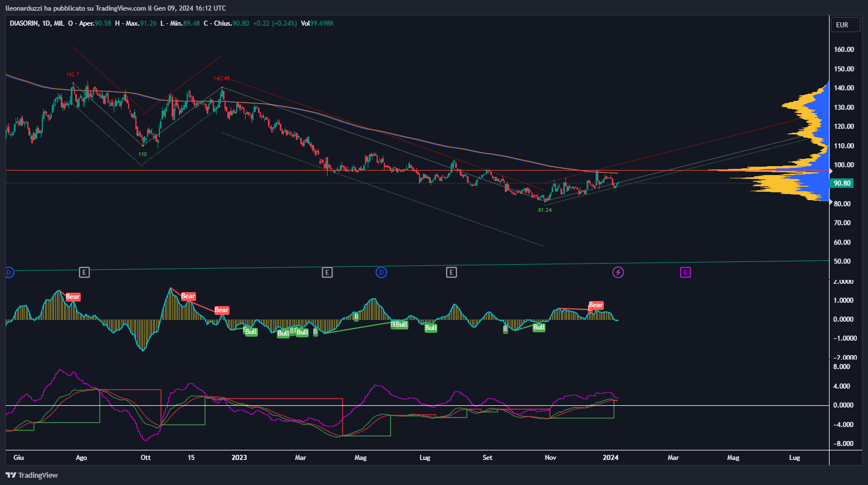Image resolution: width=868 pixels, height=485 pixels.
Task: Open the blue D dividend icon near Mag 2023
Action: 381,272
